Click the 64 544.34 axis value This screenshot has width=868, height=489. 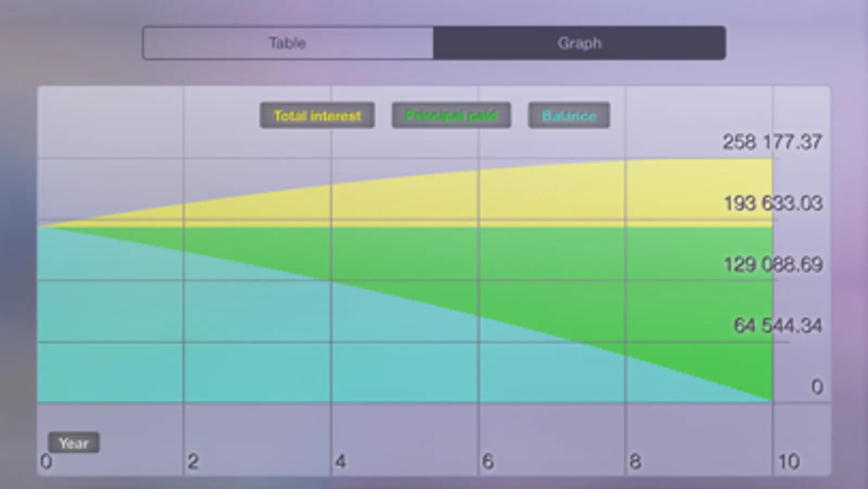pos(777,325)
